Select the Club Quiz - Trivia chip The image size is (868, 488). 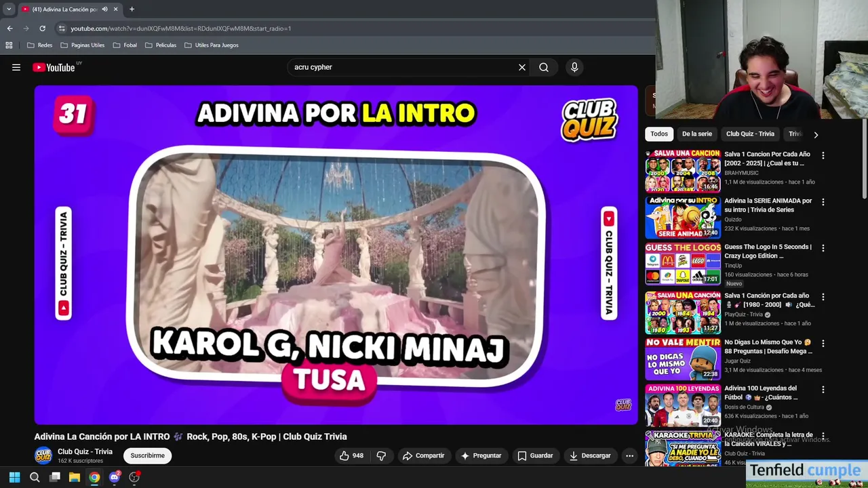(750, 134)
